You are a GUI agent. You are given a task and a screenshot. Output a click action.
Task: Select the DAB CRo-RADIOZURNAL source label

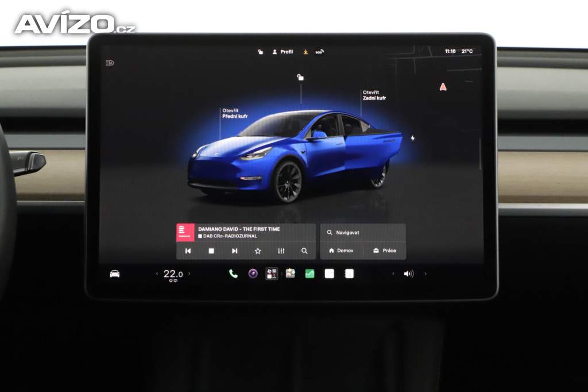point(227,236)
